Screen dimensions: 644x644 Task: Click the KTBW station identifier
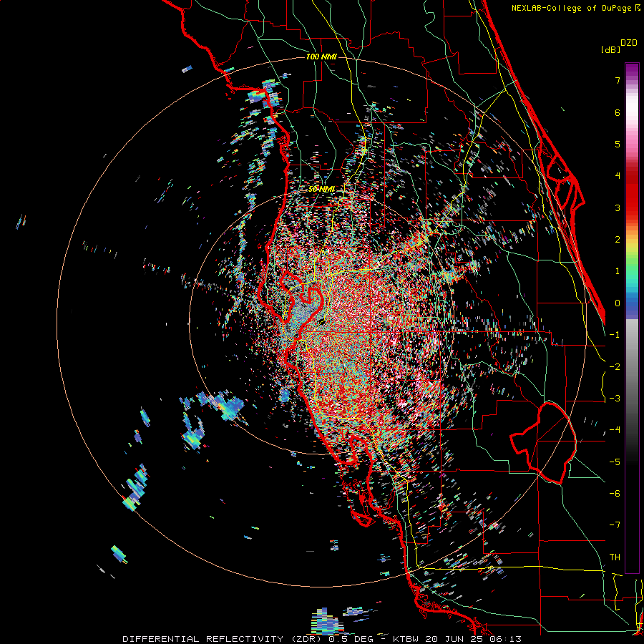[406, 639]
